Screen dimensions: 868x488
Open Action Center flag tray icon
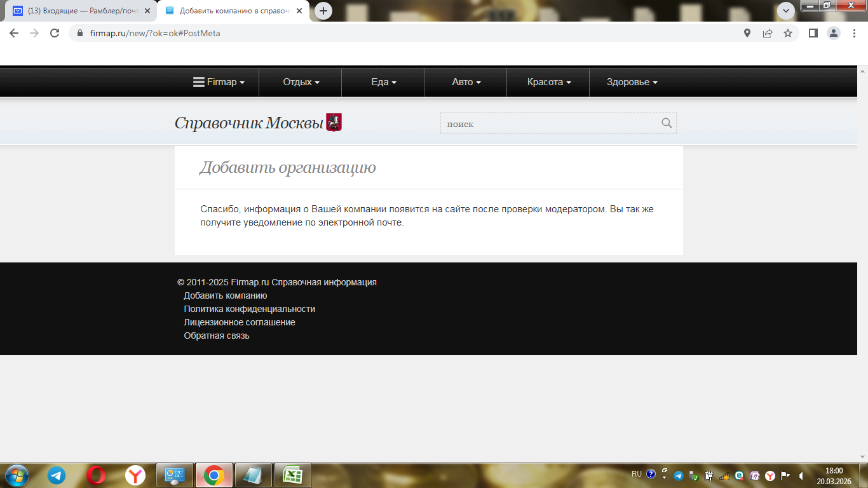[785, 475]
